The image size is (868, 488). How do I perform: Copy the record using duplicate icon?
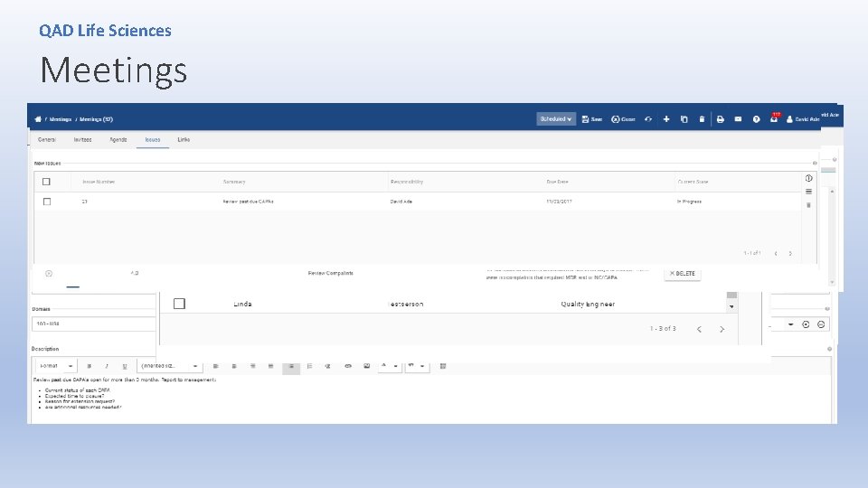pyautogui.click(x=684, y=119)
